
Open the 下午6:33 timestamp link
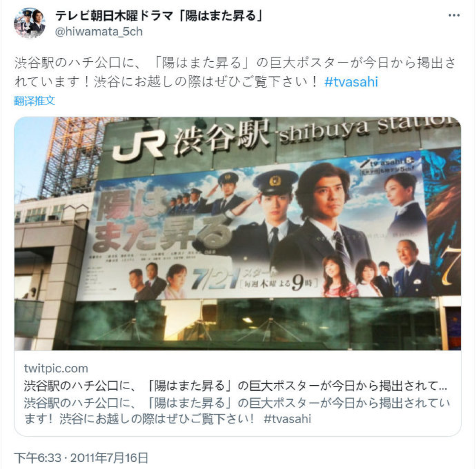click(38, 458)
